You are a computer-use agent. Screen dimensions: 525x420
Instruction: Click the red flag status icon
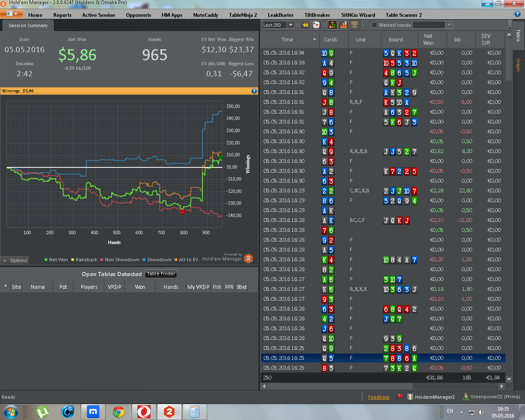click(399, 397)
